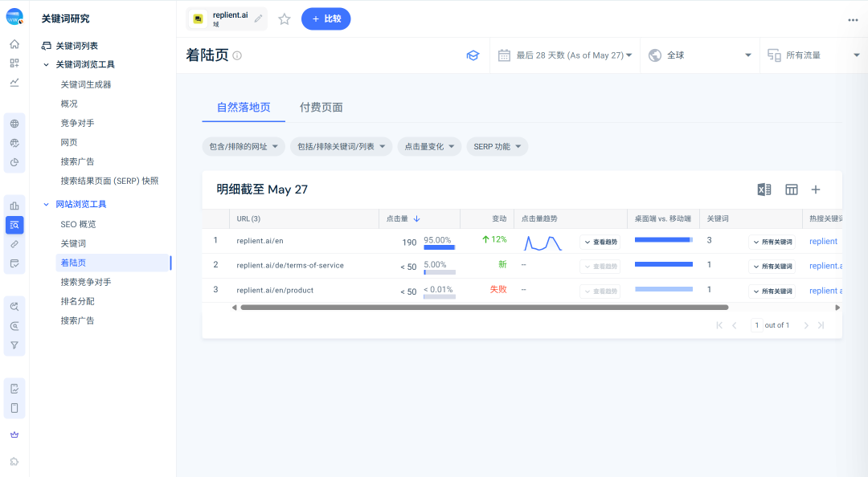Click 查看趋势 button for replient.ai/en row
This screenshot has width=868, height=477.
pyautogui.click(x=600, y=242)
